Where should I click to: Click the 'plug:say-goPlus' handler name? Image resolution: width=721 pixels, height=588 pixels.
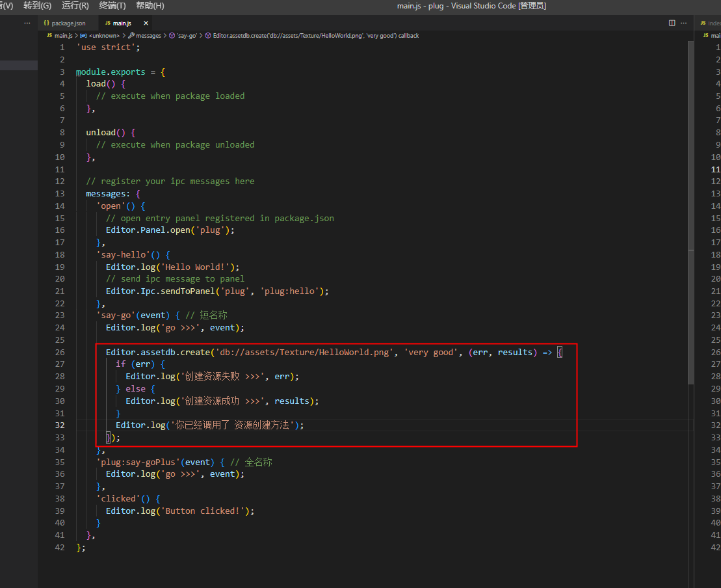[138, 462]
